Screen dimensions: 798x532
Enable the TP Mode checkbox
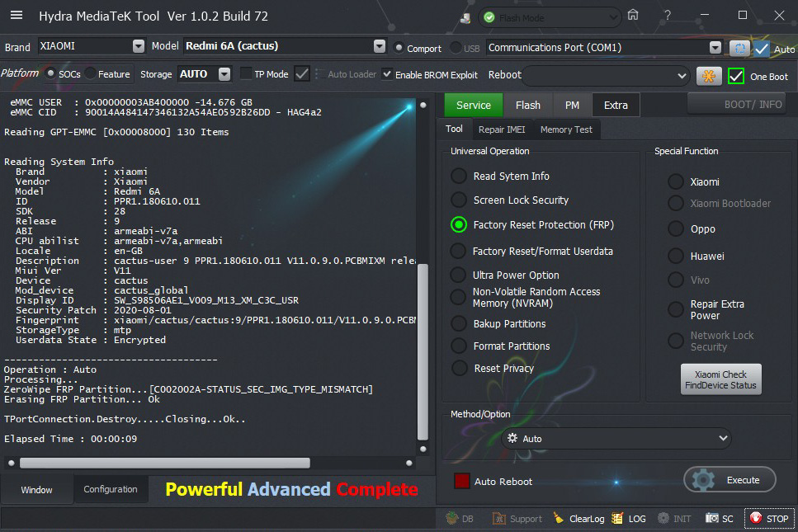click(x=245, y=73)
